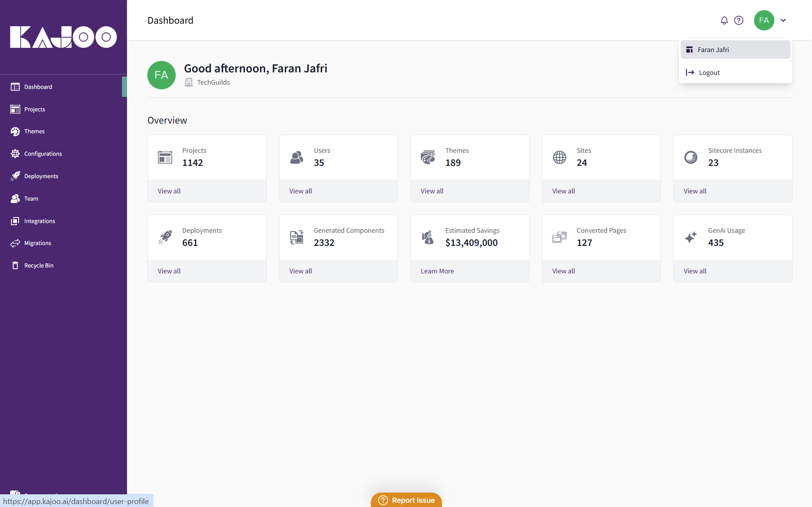The image size is (812, 507).
Task: Click the Recycle Bin trash icon
Action: click(15, 265)
